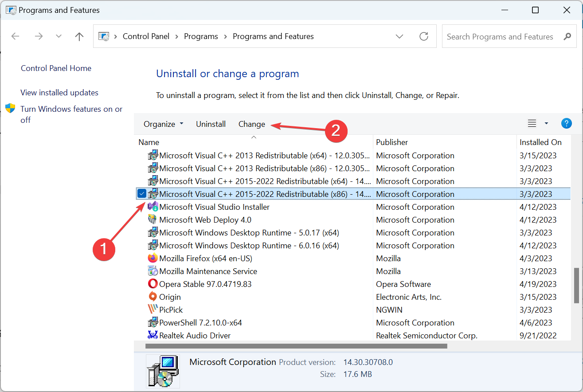Sort by the Installed On column header

point(540,142)
